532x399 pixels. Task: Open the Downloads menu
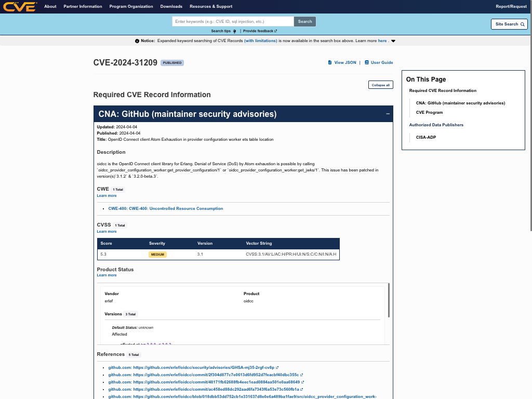pos(171,6)
